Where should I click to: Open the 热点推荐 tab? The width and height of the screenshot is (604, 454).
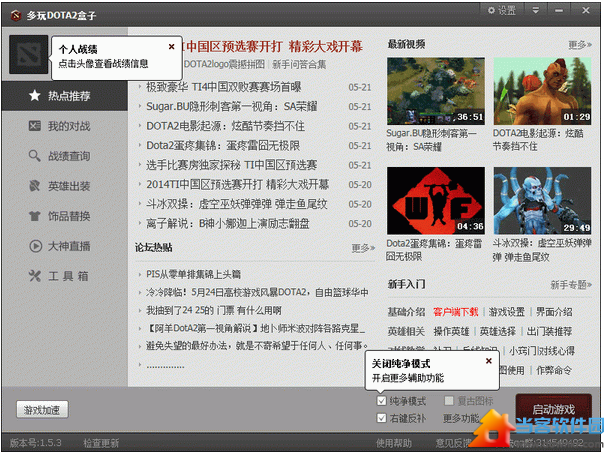pos(65,95)
